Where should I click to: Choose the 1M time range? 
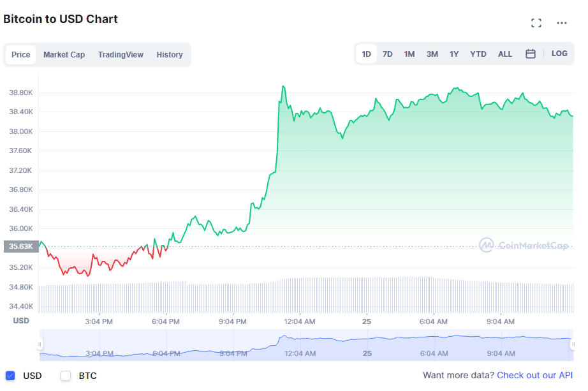click(409, 54)
